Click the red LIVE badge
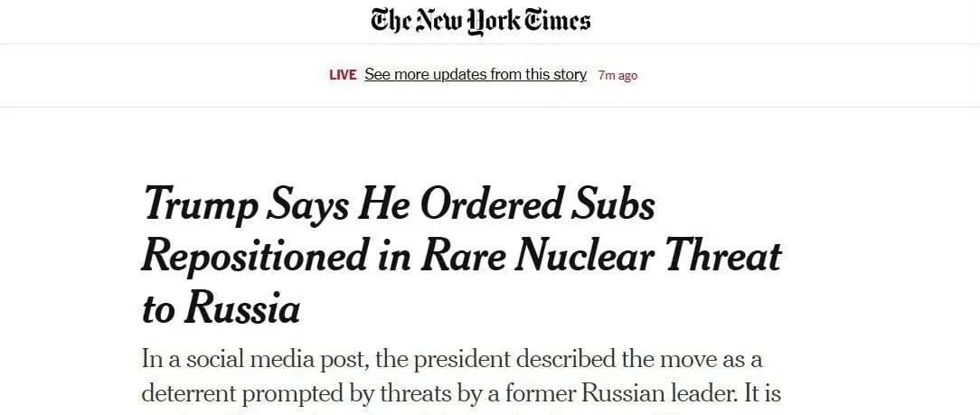 [x=343, y=75]
